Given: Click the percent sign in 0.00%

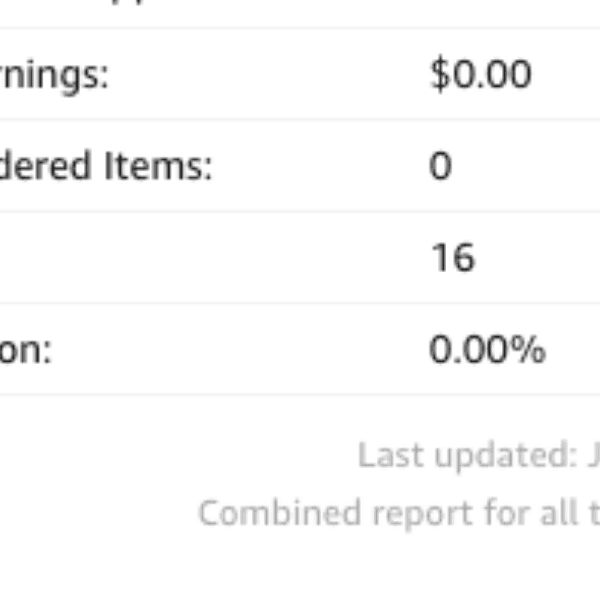Looking at the screenshot, I should 530,350.
